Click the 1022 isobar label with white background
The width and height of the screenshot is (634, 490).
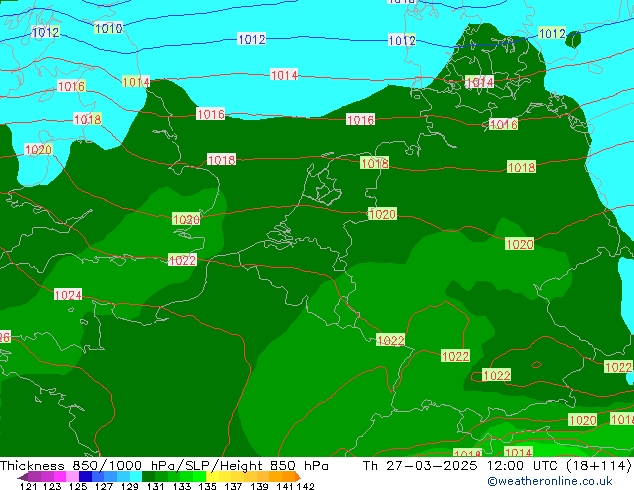tap(182, 260)
